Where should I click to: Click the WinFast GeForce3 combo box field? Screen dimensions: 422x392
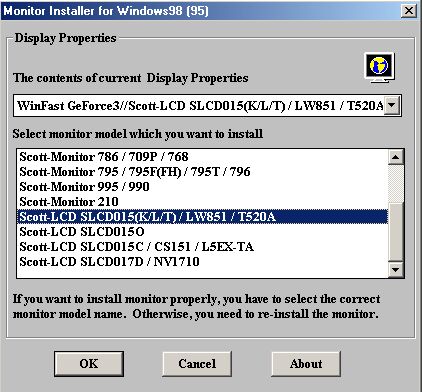click(207, 106)
